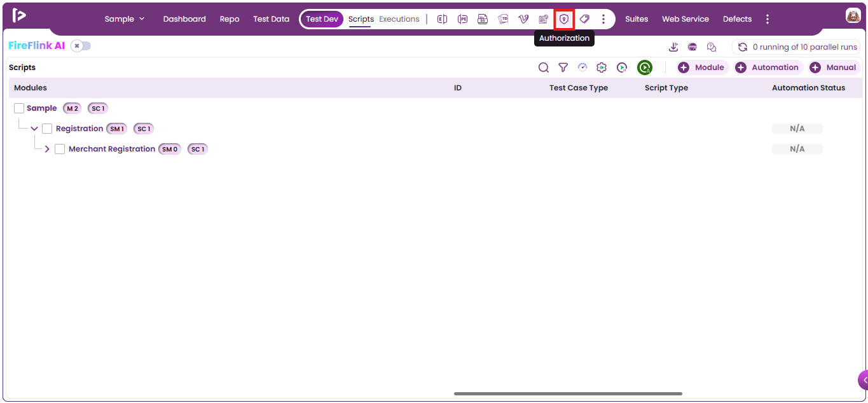Click the SC 1 badge on Registration row
868x403 pixels.
point(144,129)
